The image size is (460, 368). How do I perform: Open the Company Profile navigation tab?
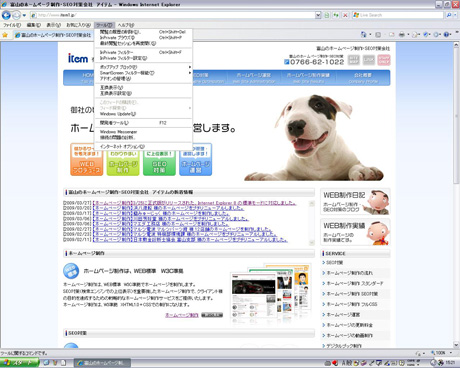pos(363,78)
